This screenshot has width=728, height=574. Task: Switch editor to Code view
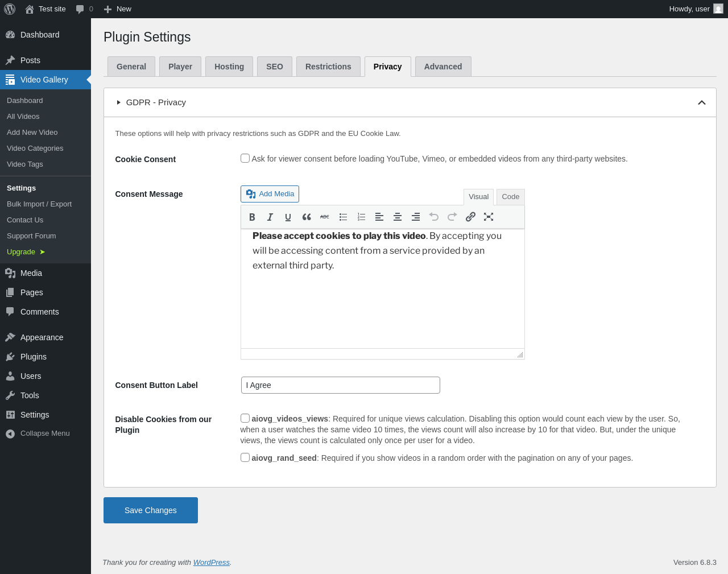point(511,197)
